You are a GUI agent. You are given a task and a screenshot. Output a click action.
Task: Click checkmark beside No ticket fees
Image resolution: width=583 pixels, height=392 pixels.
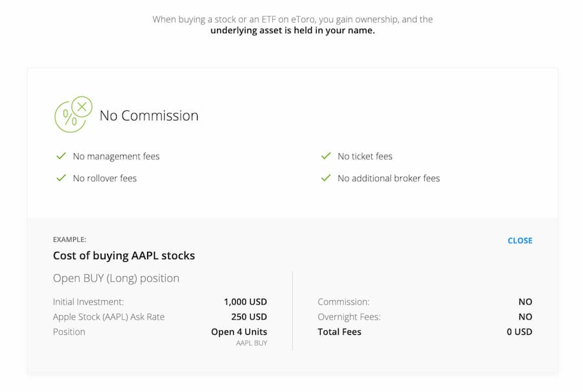(x=326, y=156)
